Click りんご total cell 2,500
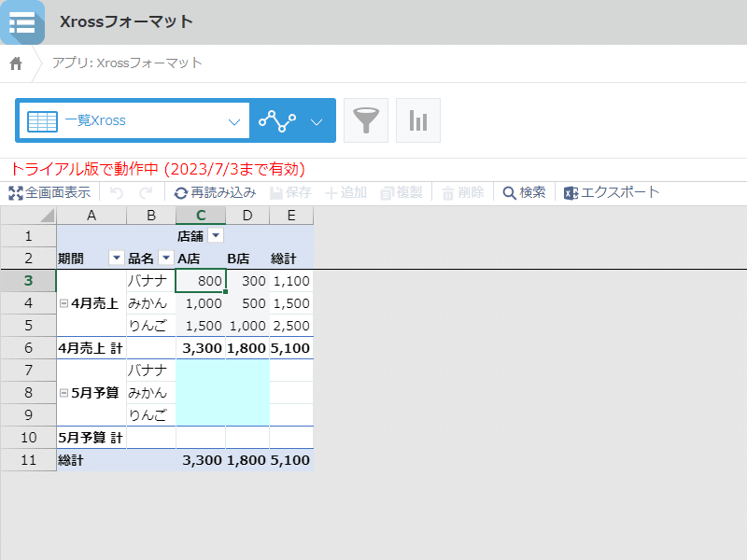Image resolution: width=747 pixels, height=560 pixels. pos(291,325)
